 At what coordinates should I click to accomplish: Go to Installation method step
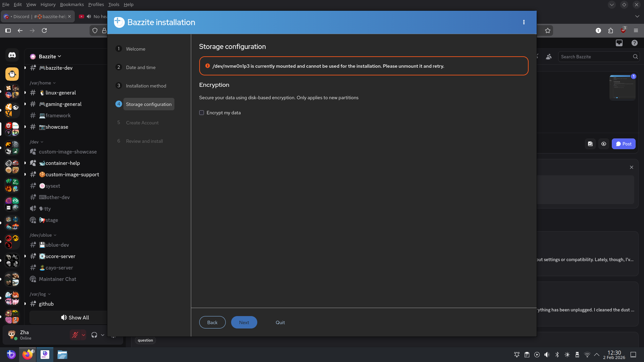pyautogui.click(x=146, y=86)
